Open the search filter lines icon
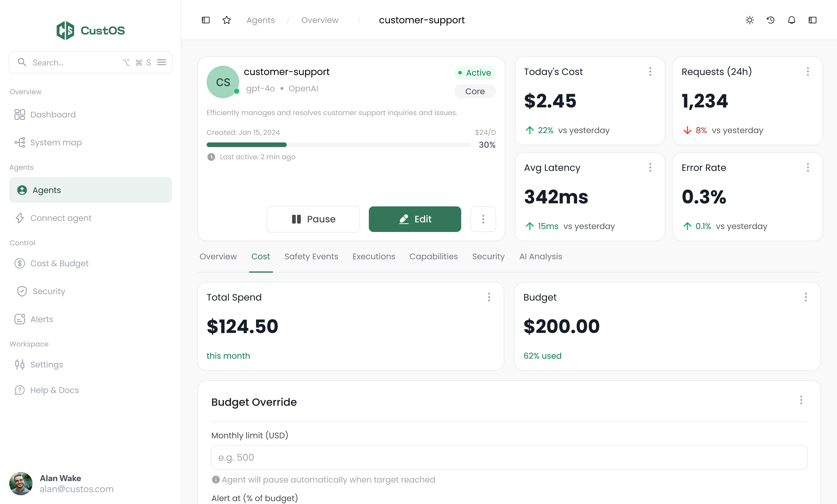The height and width of the screenshot is (504, 837). 162,62
